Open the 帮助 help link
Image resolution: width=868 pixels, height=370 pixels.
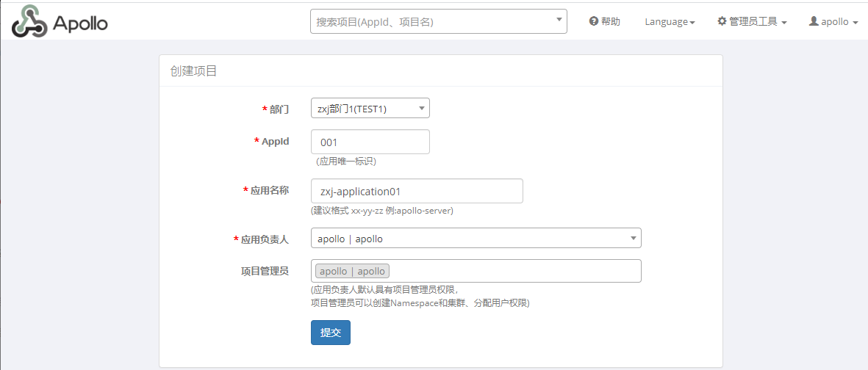604,21
